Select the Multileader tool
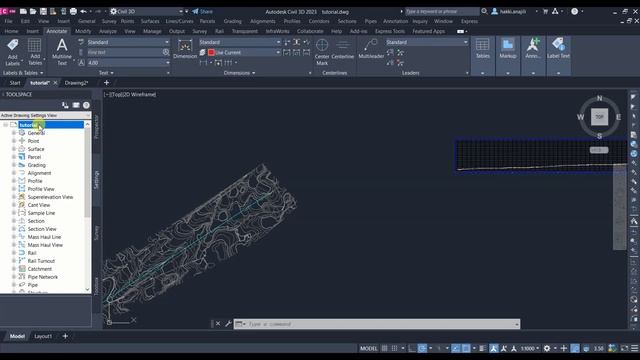This screenshot has width=640, height=360. click(371, 49)
